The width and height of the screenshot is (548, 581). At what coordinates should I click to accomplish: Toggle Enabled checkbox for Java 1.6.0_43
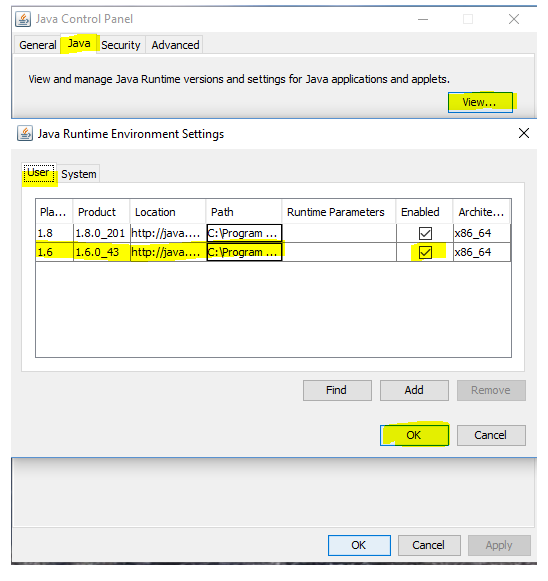coord(425,252)
